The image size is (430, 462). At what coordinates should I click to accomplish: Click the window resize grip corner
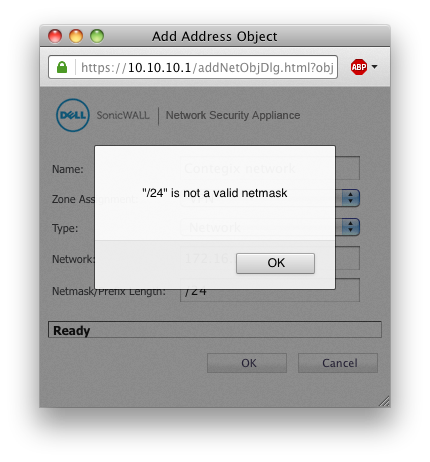click(x=384, y=401)
